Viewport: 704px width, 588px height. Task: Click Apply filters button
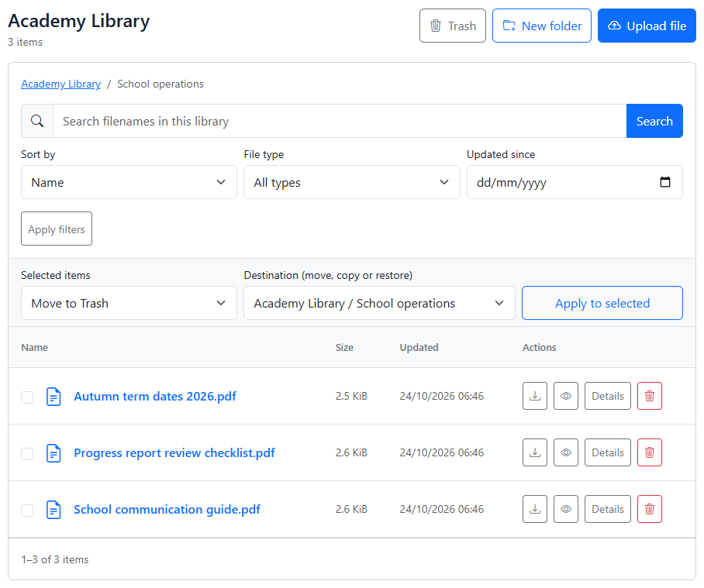click(57, 229)
